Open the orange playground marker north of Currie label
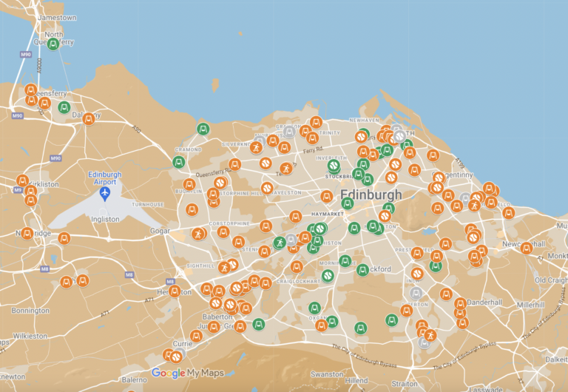The width and height of the screenshot is (568, 392). click(196, 336)
